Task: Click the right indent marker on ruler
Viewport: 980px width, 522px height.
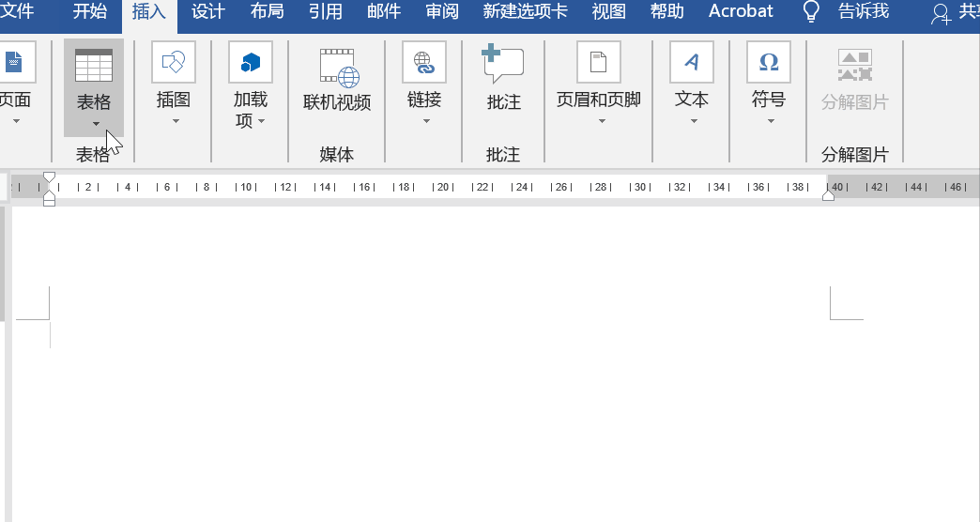Action: [x=828, y=195]
